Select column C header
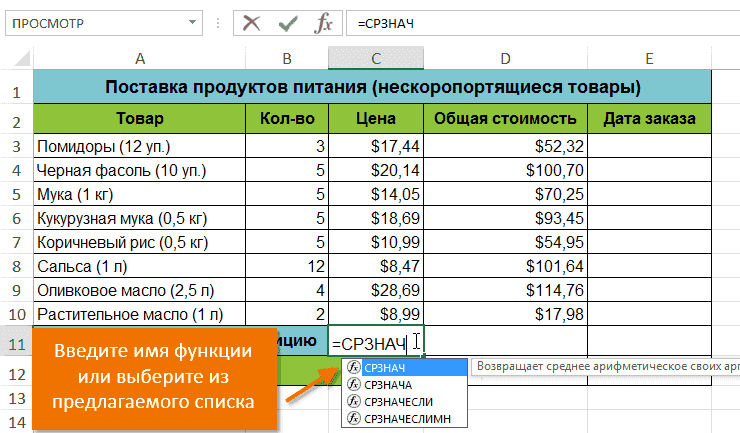Viewport: 740px width, 433px height. click(375, 59)
